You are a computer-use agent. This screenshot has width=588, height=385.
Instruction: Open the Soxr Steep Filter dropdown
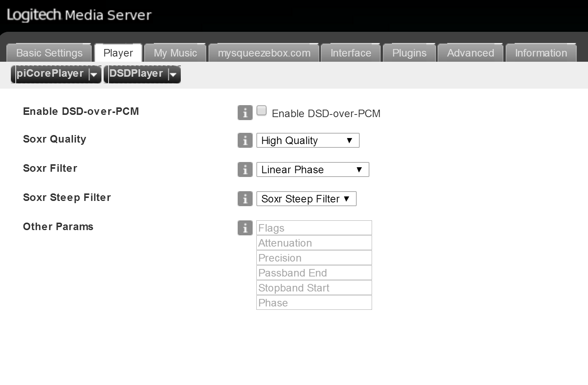[306, 199]
